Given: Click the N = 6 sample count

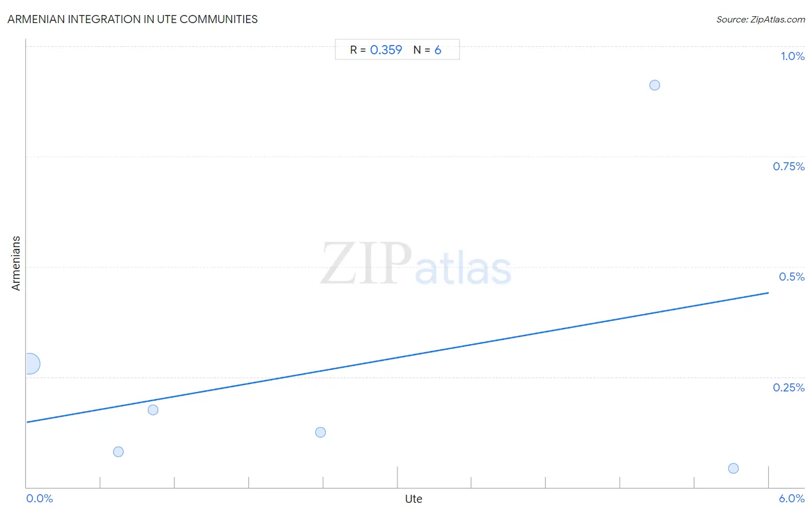Looking at the screenshot, I should click(x=427, y=50).
